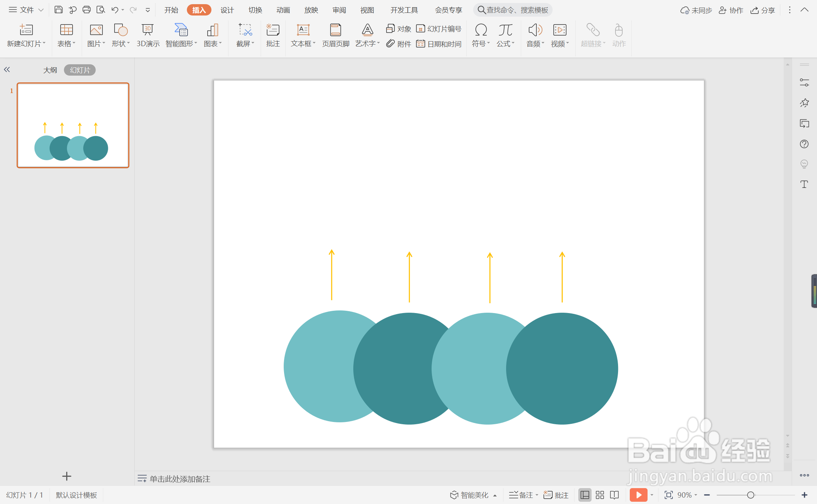Open 动画 animation tab
Viewport: 817px width, 504px height.
click(x=283, y=10)
